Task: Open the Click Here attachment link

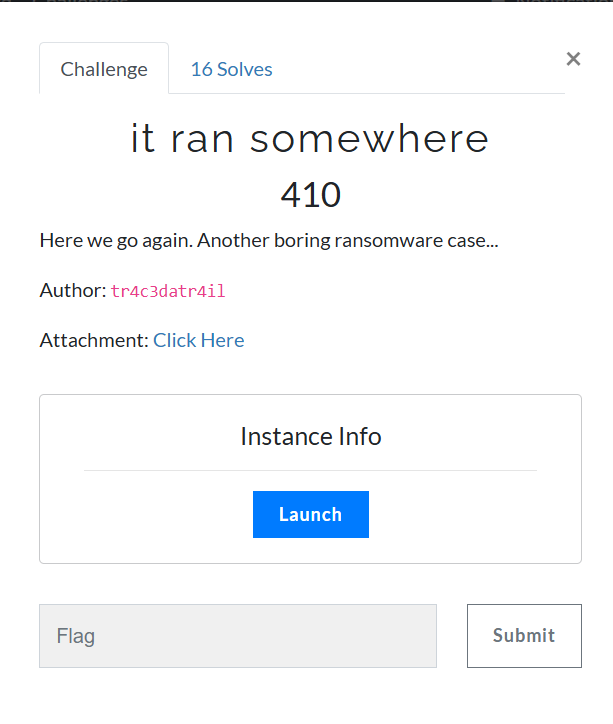Action: pos(198,340)
